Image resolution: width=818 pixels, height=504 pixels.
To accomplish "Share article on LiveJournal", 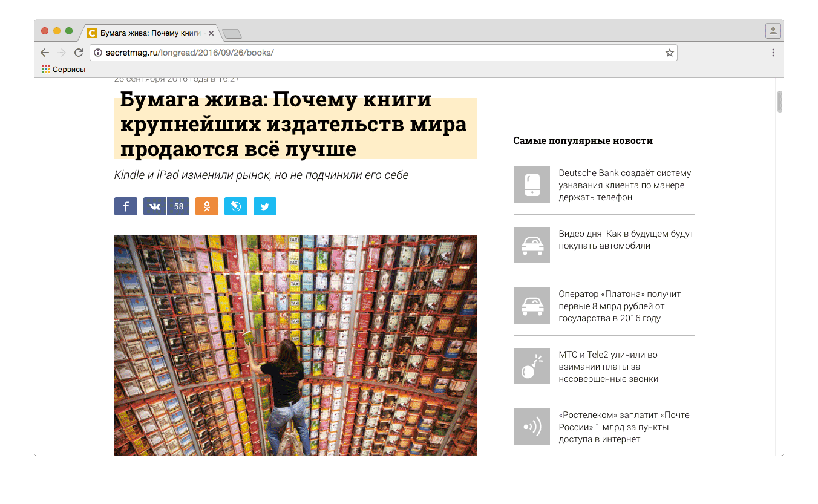I will click(x=236, y=206).
